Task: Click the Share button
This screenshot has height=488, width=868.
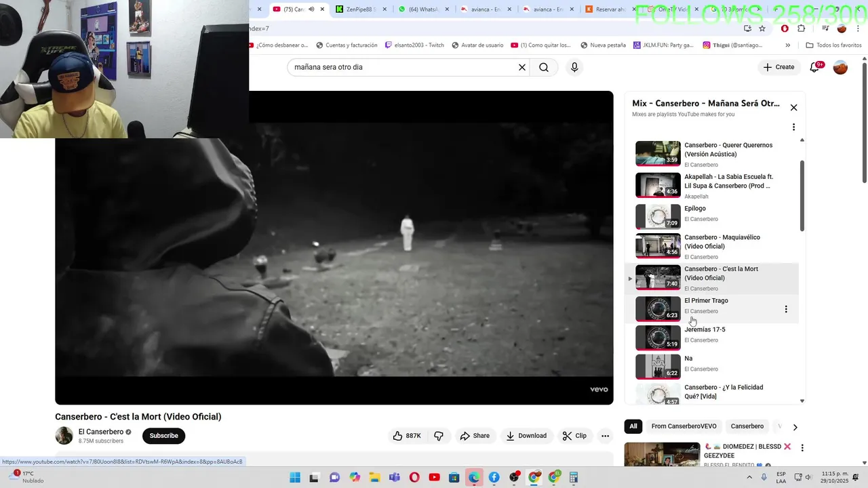Action: [475, 436]
